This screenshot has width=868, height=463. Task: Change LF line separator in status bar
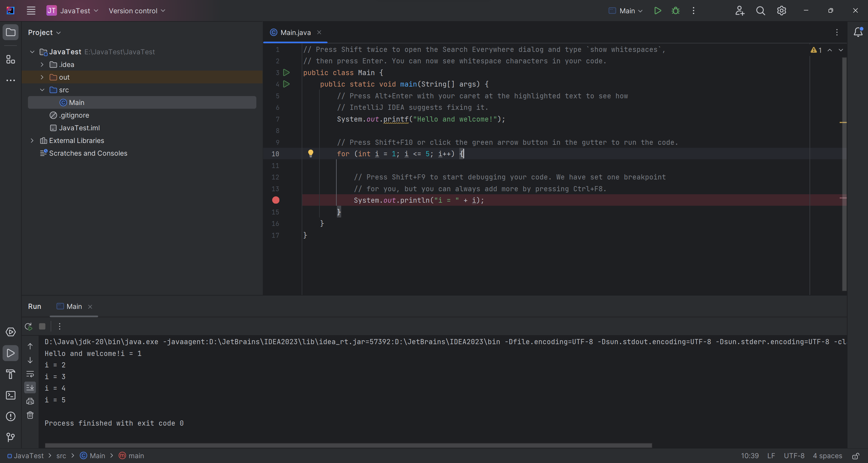(x=771, y=456)
